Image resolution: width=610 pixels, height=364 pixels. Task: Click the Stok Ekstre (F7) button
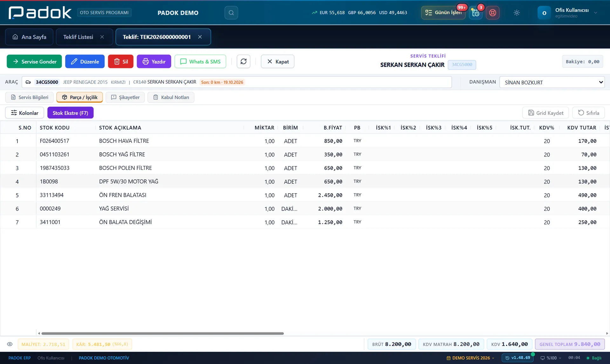[x=70, y=113]
